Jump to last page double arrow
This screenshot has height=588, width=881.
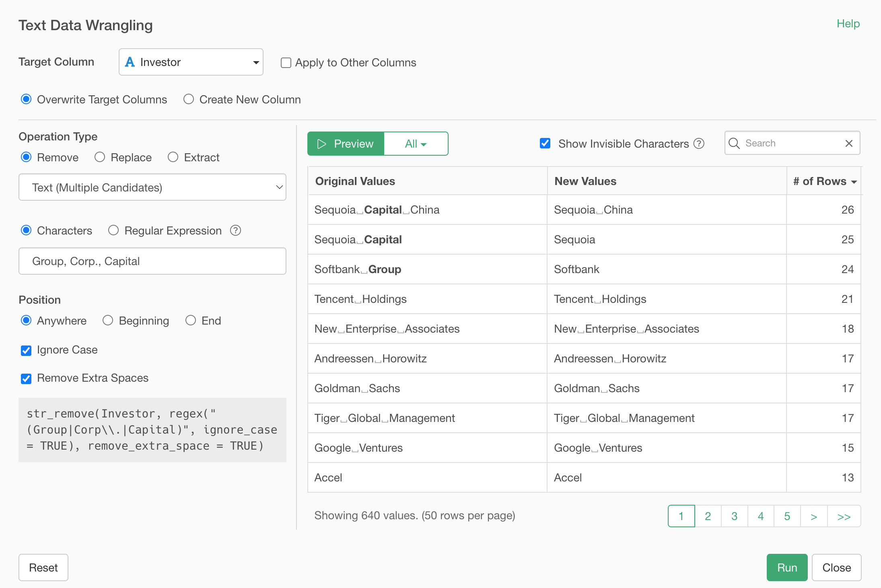pyautogui.click(x=844, y=516)
